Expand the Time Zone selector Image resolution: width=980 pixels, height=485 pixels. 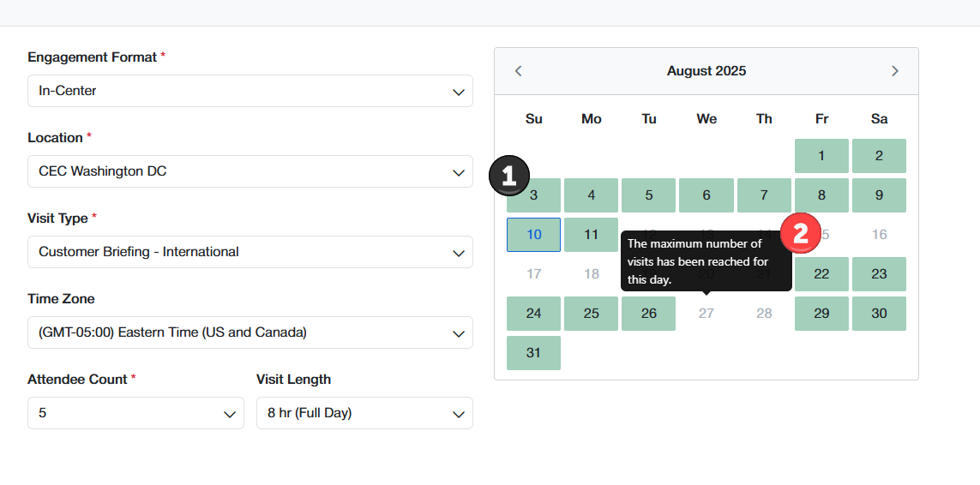[x=250, y=332]
